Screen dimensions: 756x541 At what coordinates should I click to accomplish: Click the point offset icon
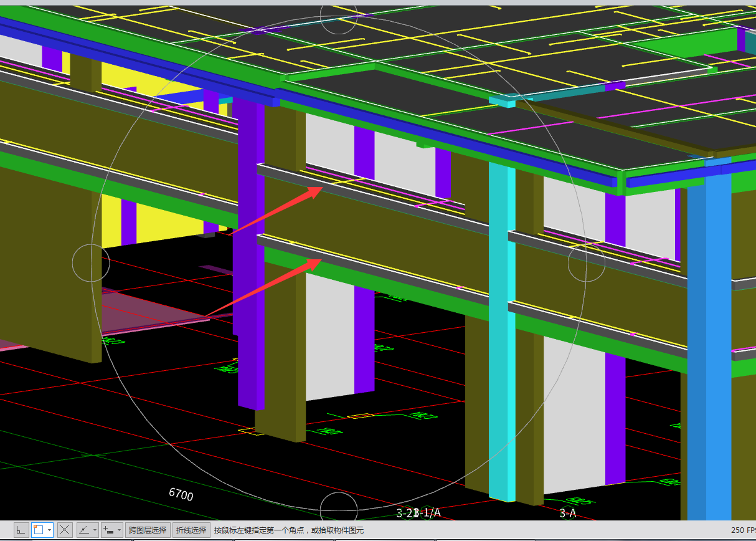[x=108, y=530]
